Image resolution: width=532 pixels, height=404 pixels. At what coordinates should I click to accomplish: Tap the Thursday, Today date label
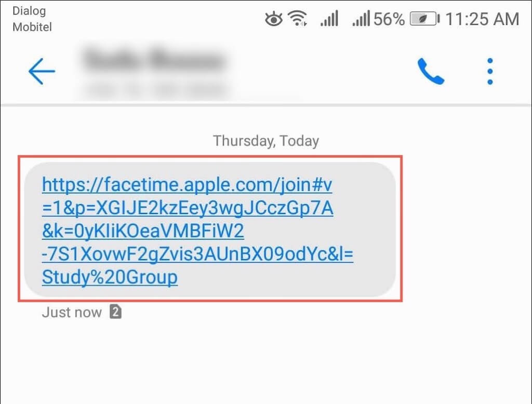[x=266, y=141]
